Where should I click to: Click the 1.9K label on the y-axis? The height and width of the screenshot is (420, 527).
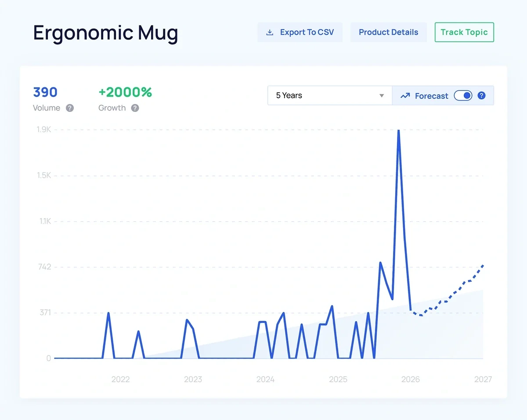tap(44, 129)
